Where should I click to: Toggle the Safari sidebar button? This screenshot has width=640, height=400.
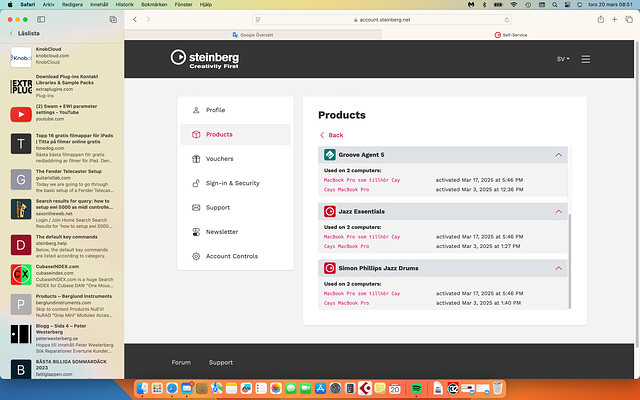pos(41,19)
